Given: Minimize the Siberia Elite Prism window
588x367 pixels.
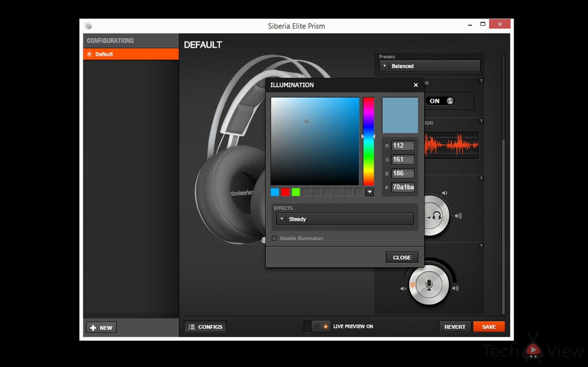Looking at the screenshot, I should click(x=470, y=25).
